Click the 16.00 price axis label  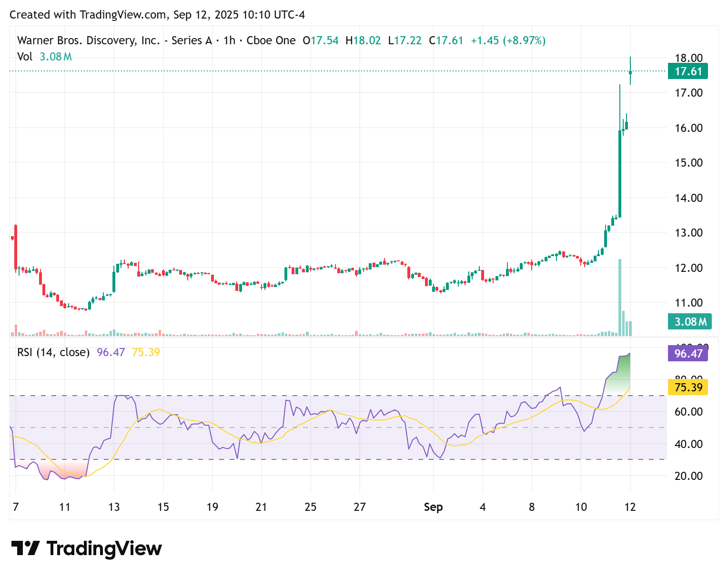[x=688, y=128]
